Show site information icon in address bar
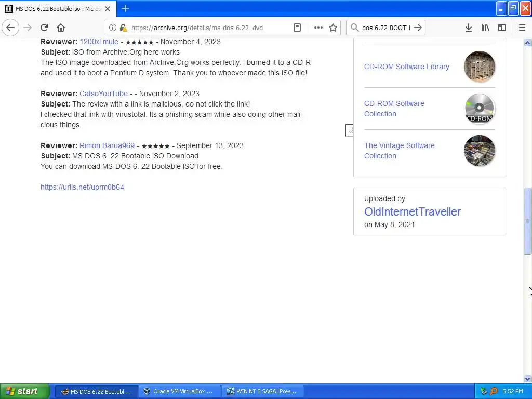532x399 pixels. 112,28
